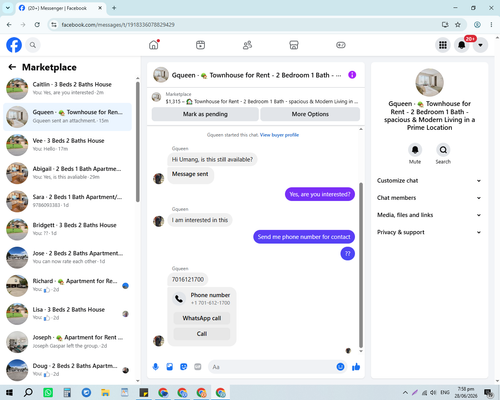Screen dimensions: 500x400
Task: Choose a sticker icon
Action: tap(184, 367)
